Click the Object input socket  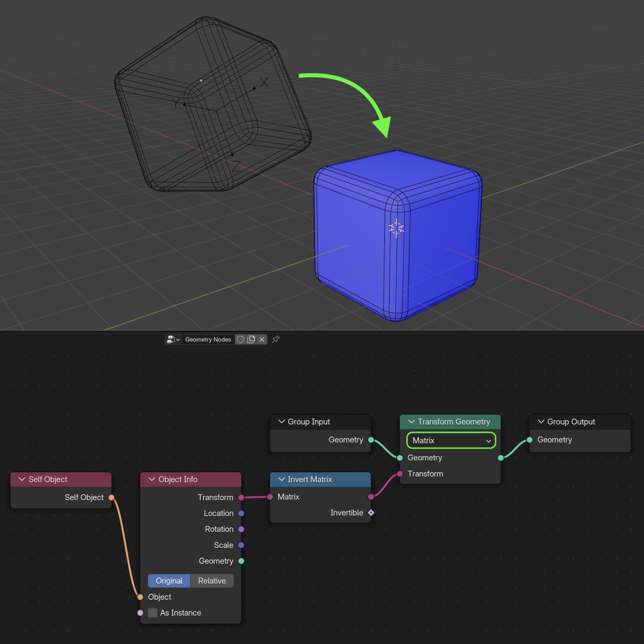point(140,597)
